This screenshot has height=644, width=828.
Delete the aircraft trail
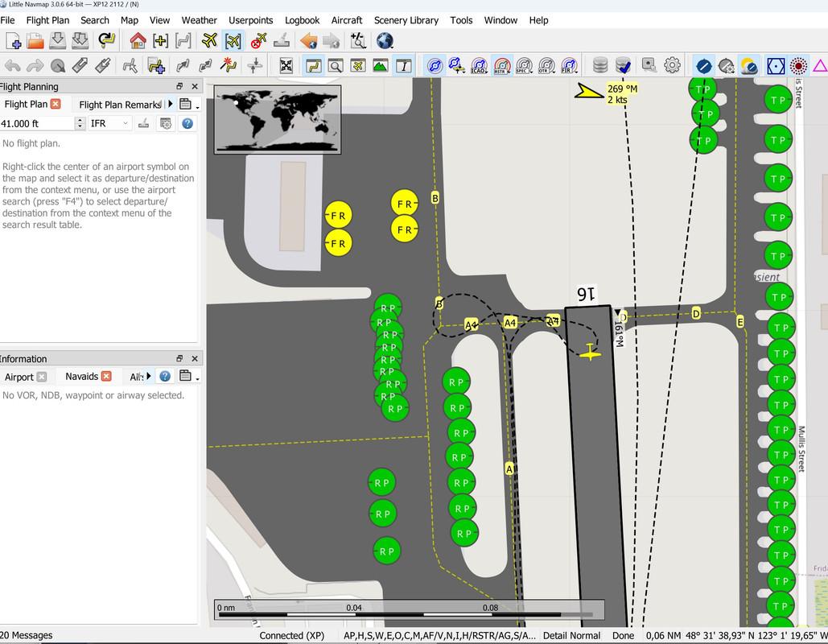pos(259,41)
